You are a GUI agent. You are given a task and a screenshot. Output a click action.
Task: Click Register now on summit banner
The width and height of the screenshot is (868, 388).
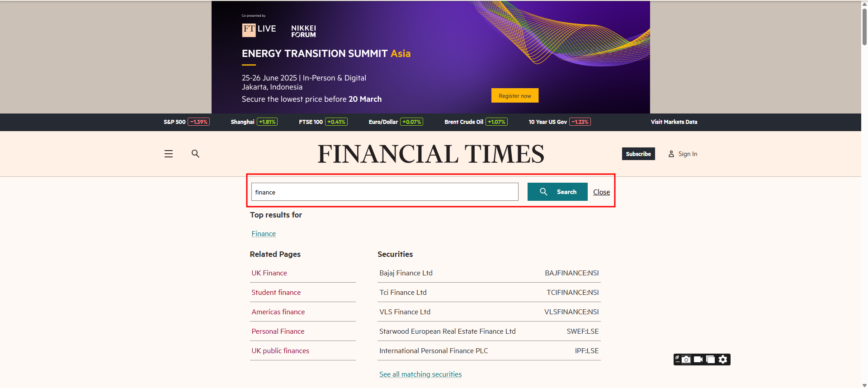[514, 96]
